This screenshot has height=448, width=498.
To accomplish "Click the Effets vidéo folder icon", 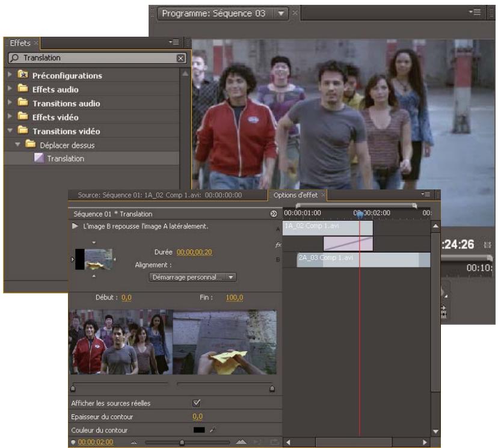I will coord(23,116).
